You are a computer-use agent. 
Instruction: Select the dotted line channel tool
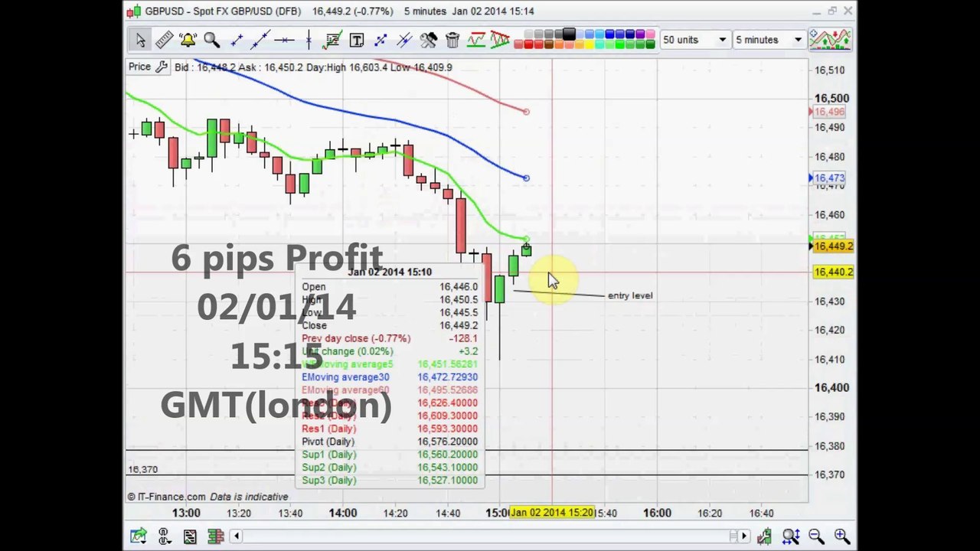[381, 40]
